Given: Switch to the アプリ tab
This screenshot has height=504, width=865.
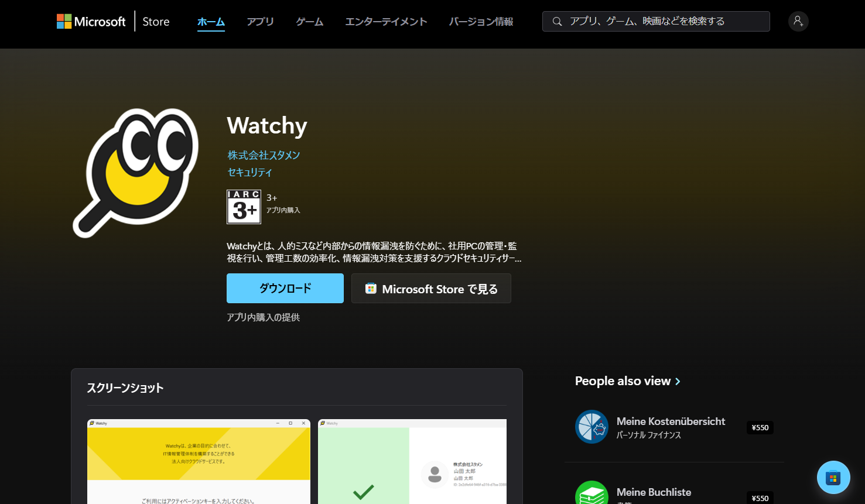Looking at the screenshot, I should (260, 22).
